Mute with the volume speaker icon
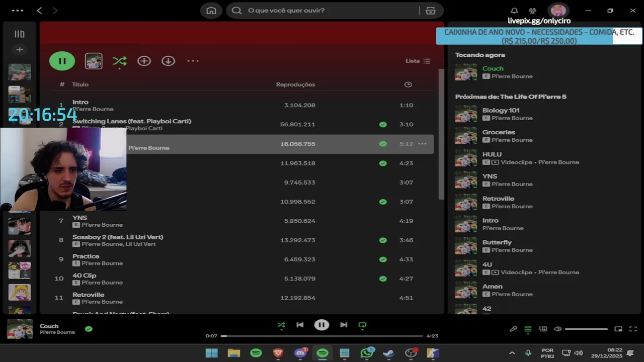This screenshot has height=362, width=644. 557,329
